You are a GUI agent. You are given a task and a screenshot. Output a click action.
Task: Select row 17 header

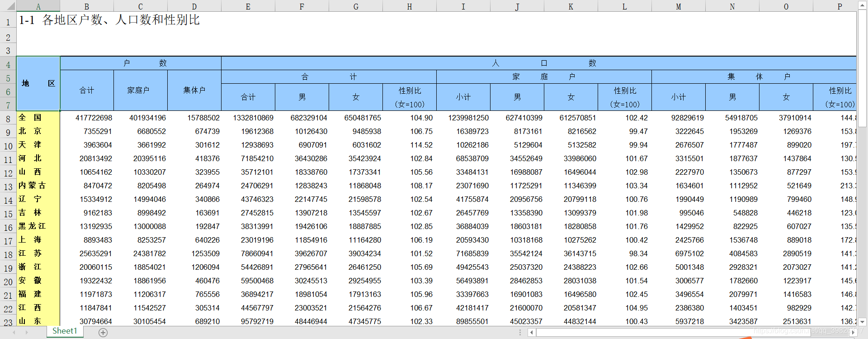pos(8,241)
